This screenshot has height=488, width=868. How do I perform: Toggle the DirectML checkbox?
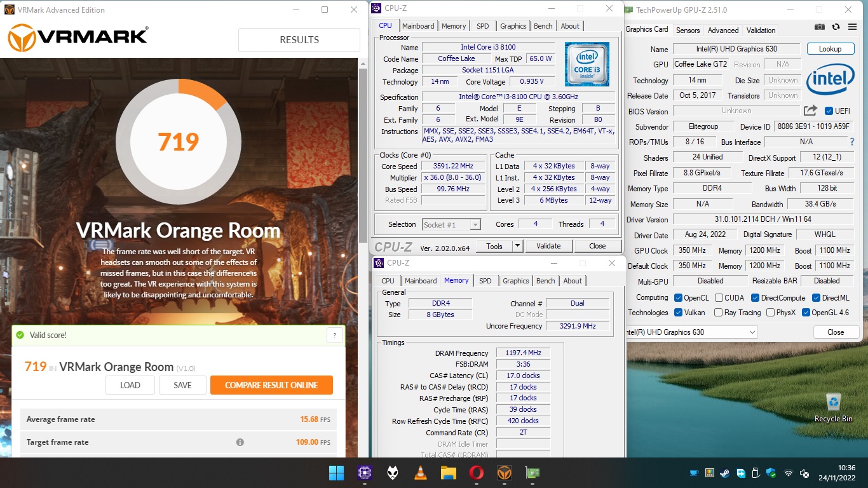coord(815,297)
